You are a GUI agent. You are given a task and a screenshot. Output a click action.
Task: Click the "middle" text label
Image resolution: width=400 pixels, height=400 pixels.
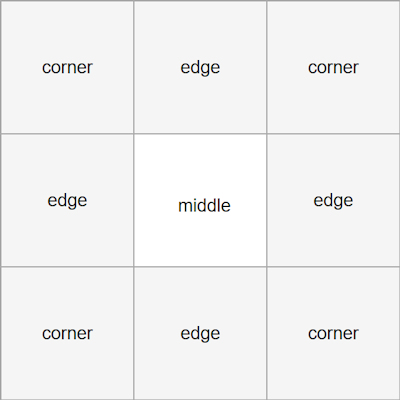204,205
